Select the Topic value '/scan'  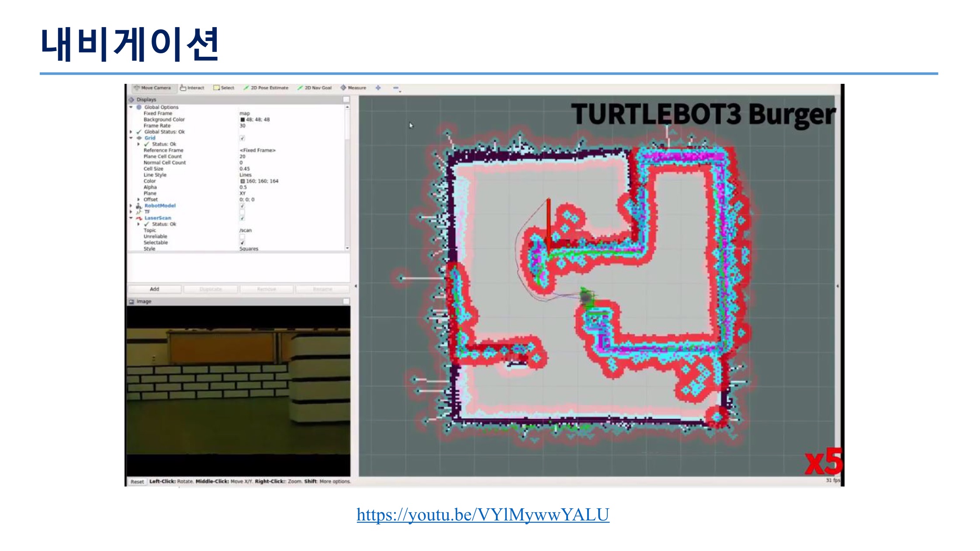pyautogui.click(x=246, y=231)
